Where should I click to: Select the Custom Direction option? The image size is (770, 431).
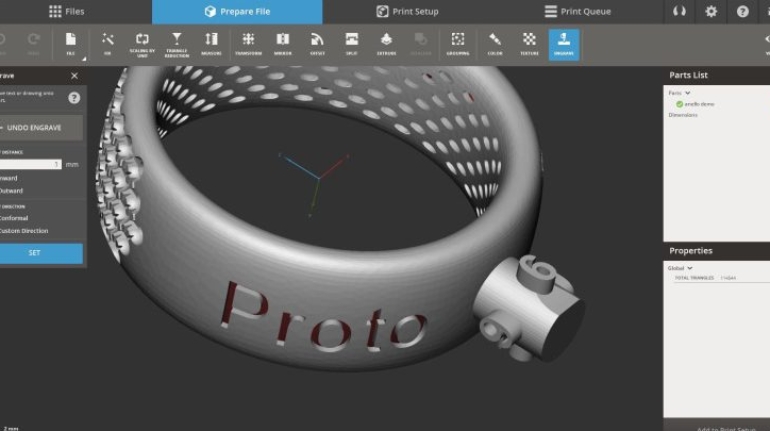coord(24,231)
